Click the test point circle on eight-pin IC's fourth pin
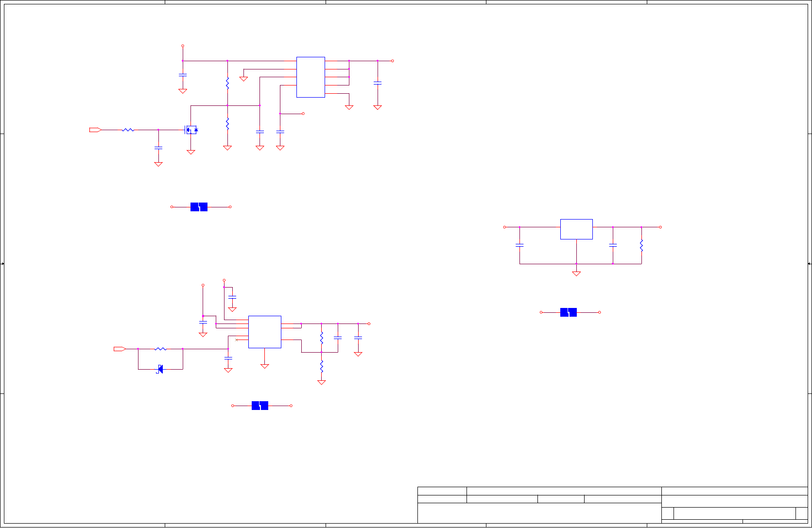The height and width of the screenshot is (528, 812). coord(303,114)
